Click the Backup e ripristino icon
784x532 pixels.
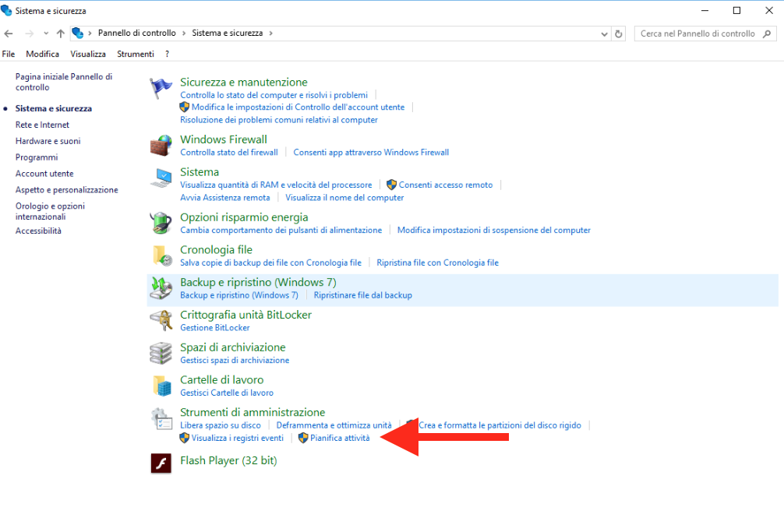point(161,288)
